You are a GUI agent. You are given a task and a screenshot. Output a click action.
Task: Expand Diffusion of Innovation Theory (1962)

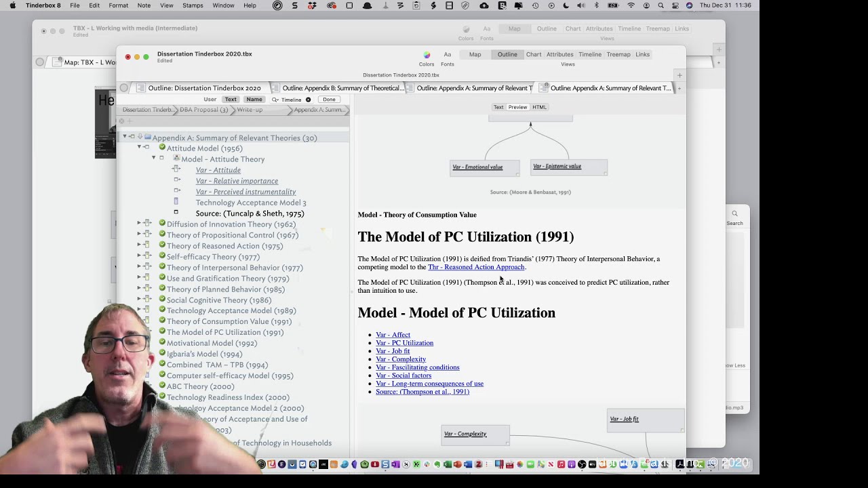pos(139,224)
